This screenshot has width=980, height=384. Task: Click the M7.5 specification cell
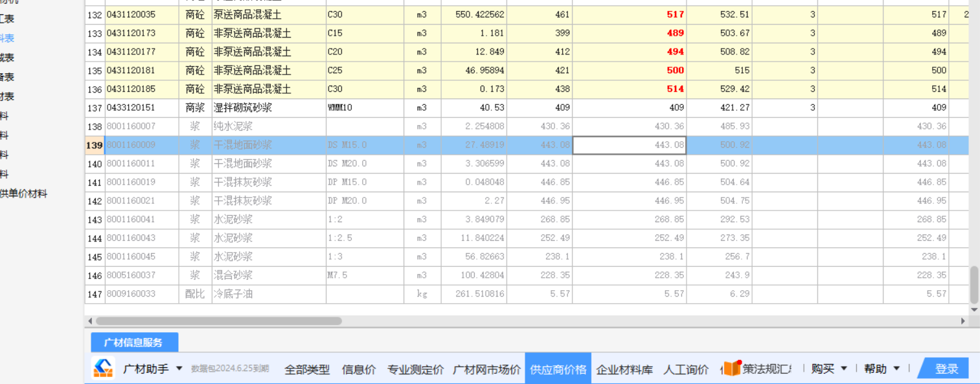point(365,275)
